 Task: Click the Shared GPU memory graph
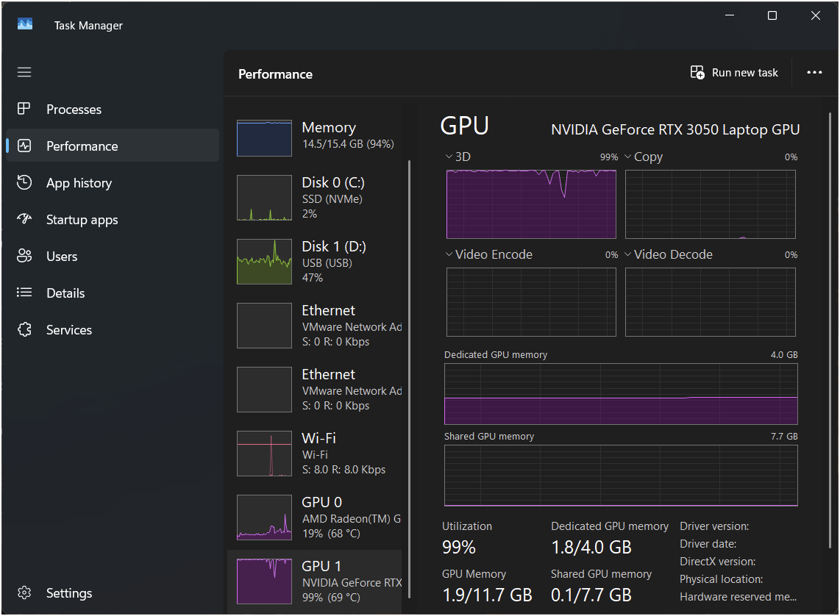621,476
